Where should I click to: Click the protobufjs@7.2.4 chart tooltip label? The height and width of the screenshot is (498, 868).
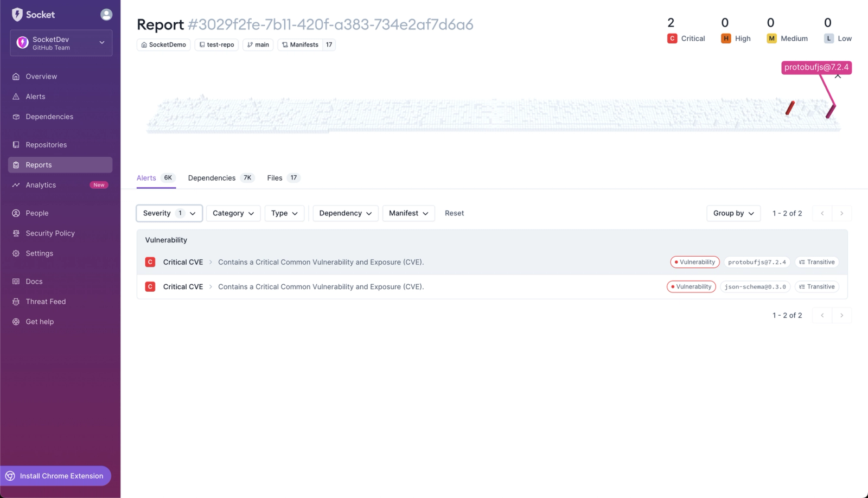coord(816,67)
